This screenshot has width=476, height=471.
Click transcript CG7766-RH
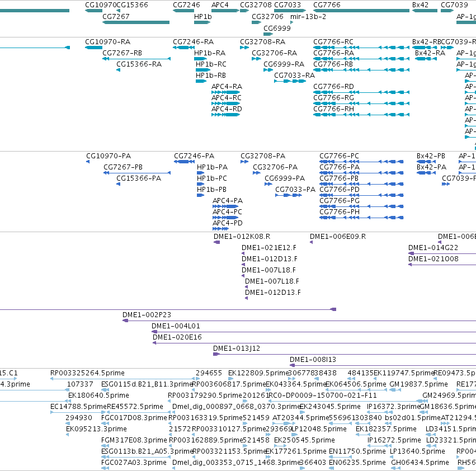point(361,115)
